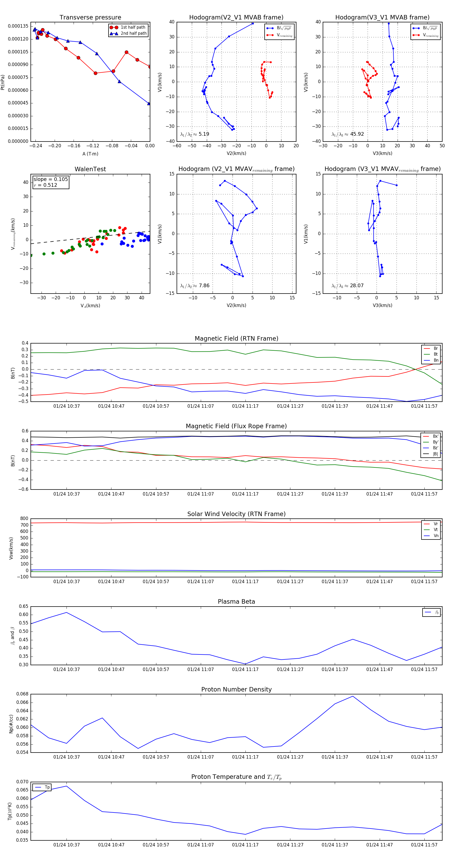The image size is (473, 868).
Task: Click 'V_A(km/s)' x-axis label under WalenTest
Action: point(90,306)
